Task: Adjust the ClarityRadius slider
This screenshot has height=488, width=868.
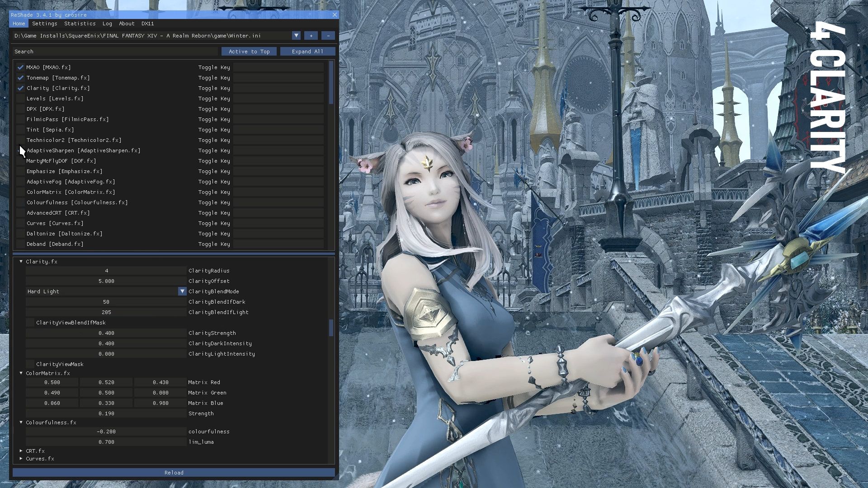Action: (106, 271)
